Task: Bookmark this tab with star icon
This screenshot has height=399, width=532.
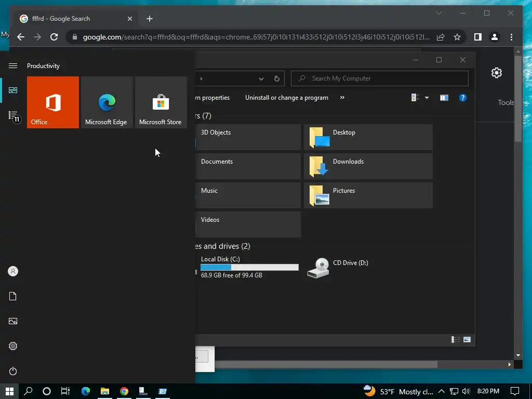Action: [457, 37]
